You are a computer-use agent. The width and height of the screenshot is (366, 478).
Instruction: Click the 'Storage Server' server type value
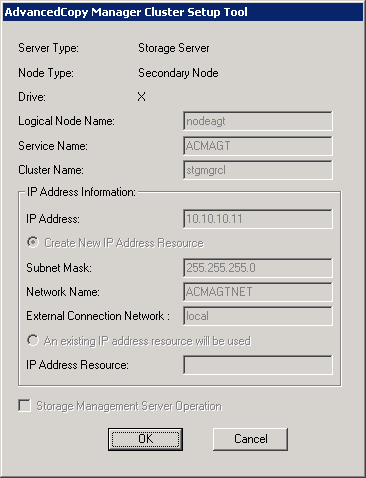tap(174, 48)
